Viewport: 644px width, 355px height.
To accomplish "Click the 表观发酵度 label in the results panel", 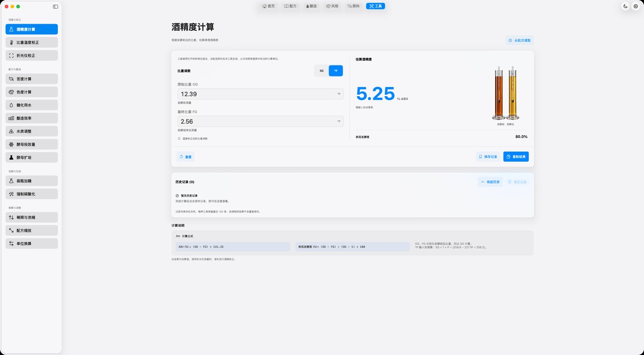I will (363, 136).
